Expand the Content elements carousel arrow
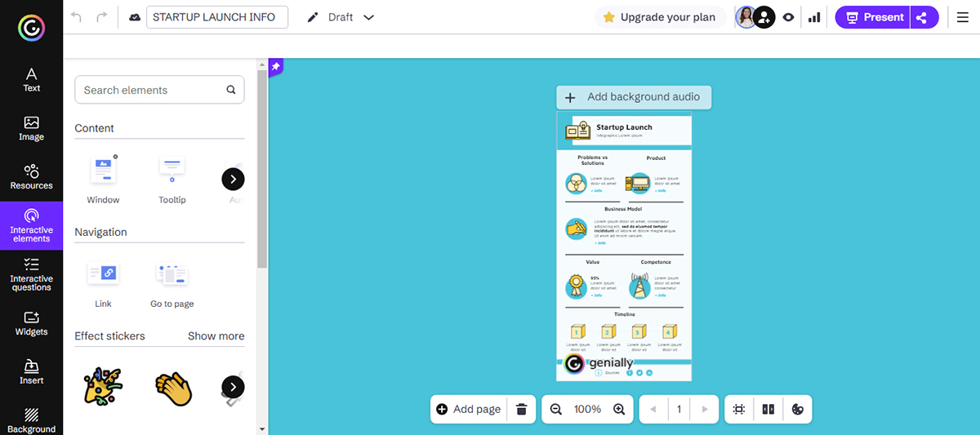The width and height of the screenshot is (980, 435). click(233, 179)
